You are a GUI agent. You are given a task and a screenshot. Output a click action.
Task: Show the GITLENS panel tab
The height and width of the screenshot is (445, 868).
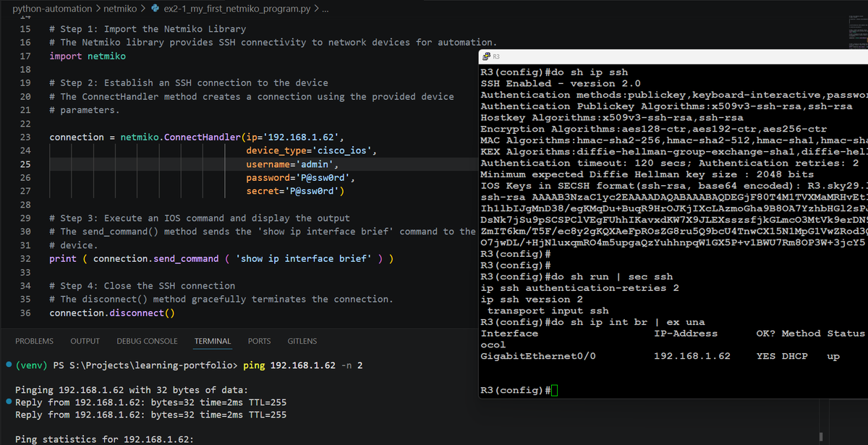(x=302, y=341)
